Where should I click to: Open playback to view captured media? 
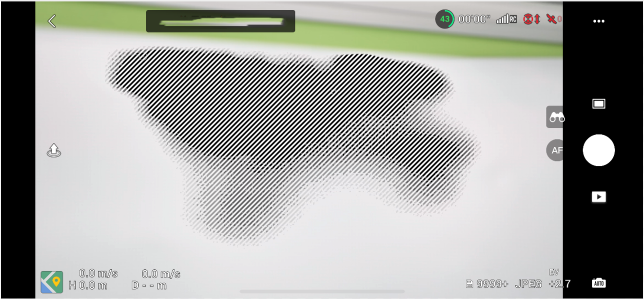pos(599,197)
